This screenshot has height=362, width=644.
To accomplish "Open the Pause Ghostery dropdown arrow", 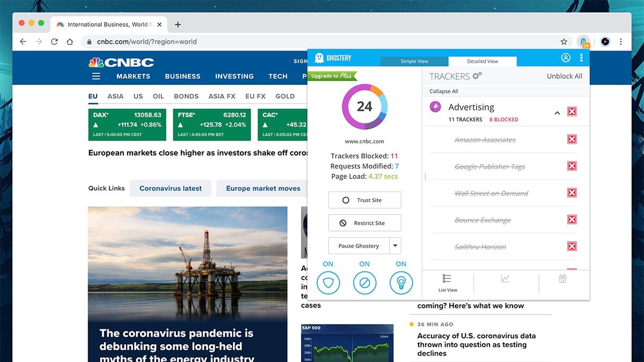I will 395,246.
